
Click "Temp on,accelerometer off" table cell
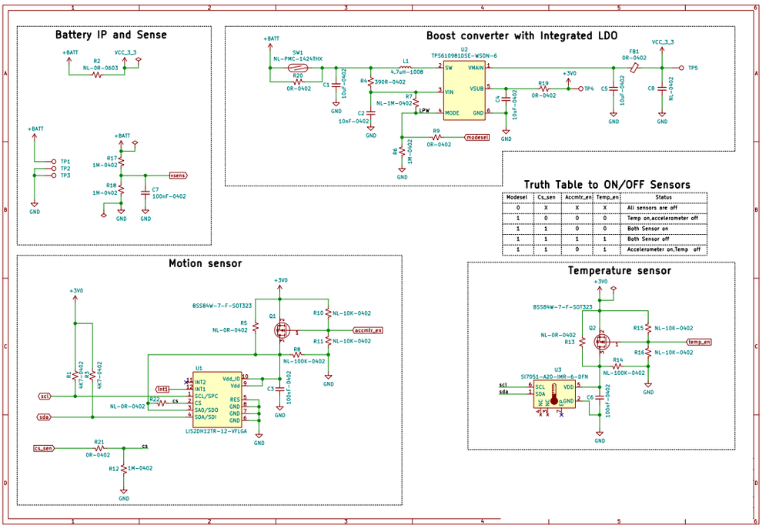[663, 218]
